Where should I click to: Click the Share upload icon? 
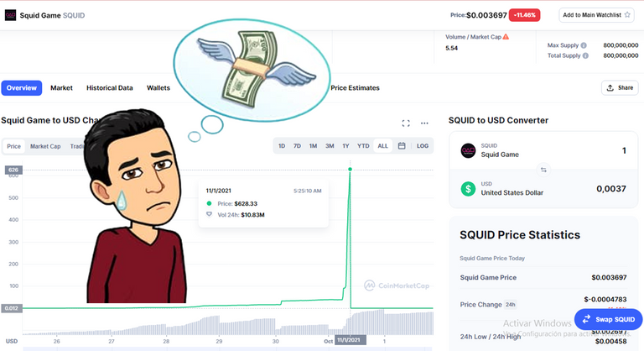point(610,87)
